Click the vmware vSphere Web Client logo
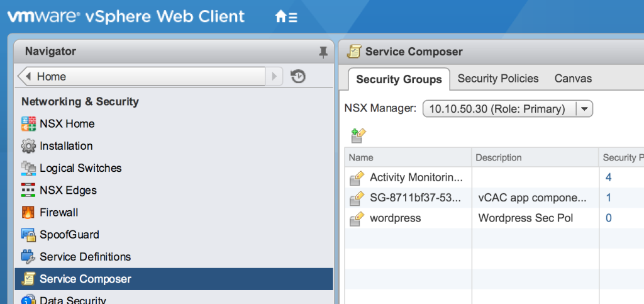The height and width of the screenshot is (304, 644). click(126, 17)
